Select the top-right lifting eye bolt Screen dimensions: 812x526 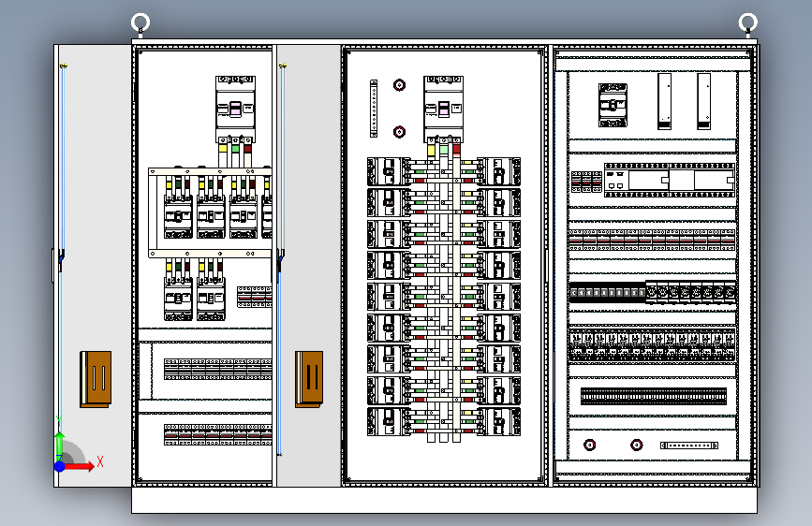tap(747, 24)
